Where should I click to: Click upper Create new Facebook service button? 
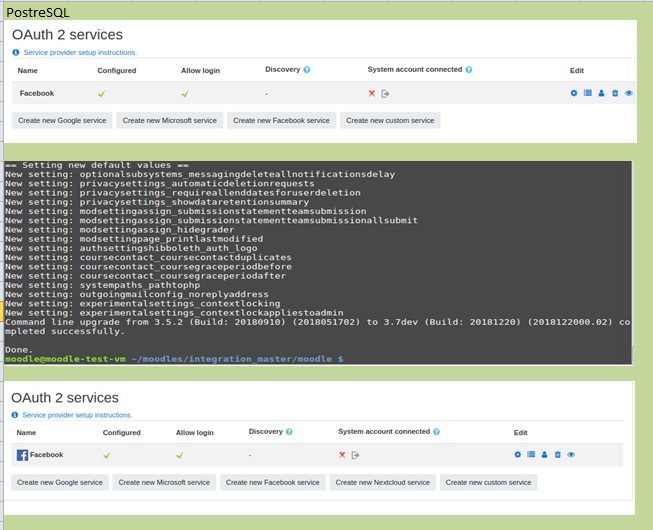[x=281, y=120]
